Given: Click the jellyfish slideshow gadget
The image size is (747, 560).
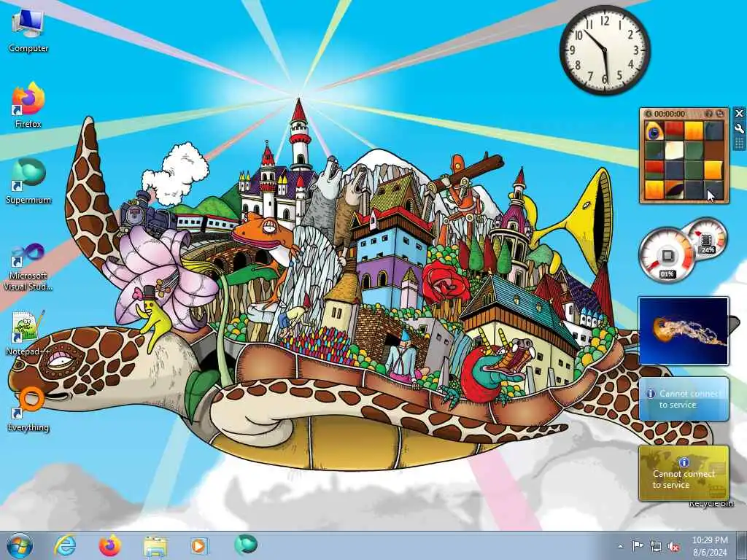Looking at the screenshot, I should tap(683, 331).
